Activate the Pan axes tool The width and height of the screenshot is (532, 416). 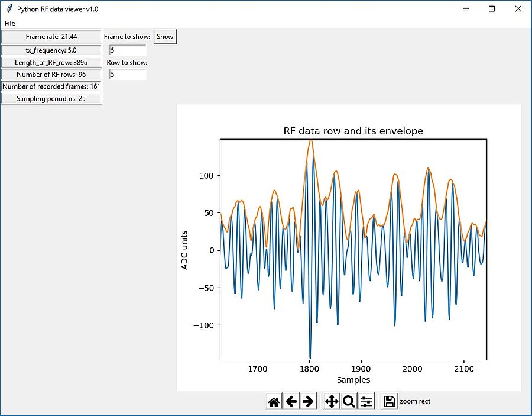tap(332, 402)
